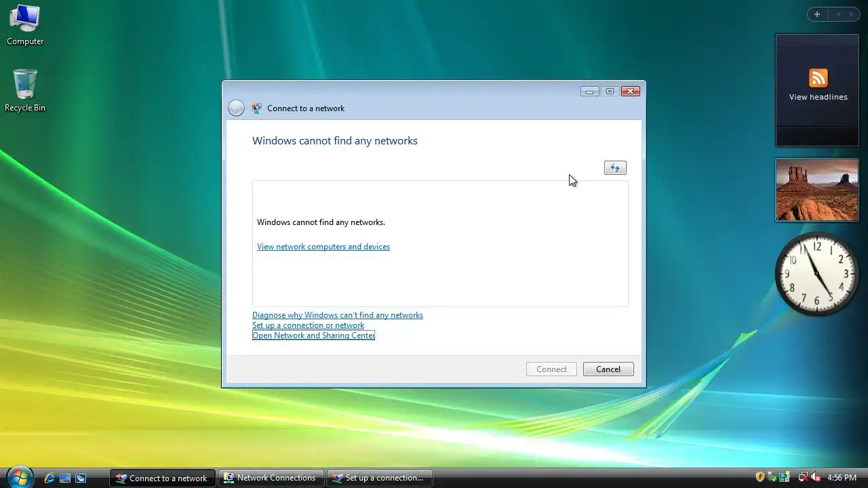Click the greyed-out Connect button
The height and width of the screenshot is (488, 868).
(551, 369)
